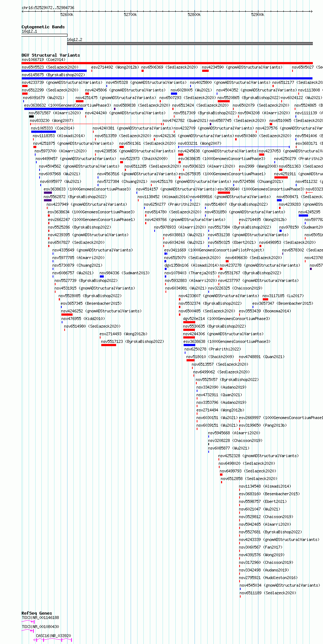The image size is (323, 644).
Task: Open variant nsv833231 (Wong2007)
Action: click(x=200, y=143)
